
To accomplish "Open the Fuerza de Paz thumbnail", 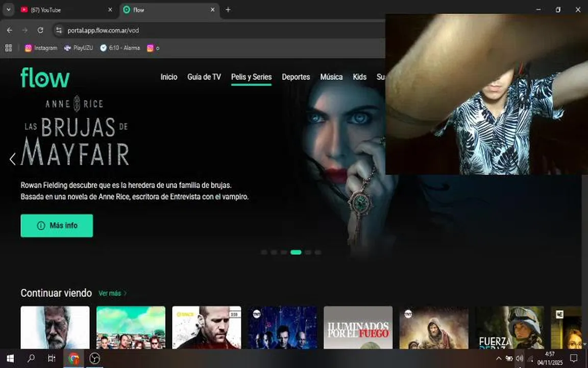I will pos(509,328).
